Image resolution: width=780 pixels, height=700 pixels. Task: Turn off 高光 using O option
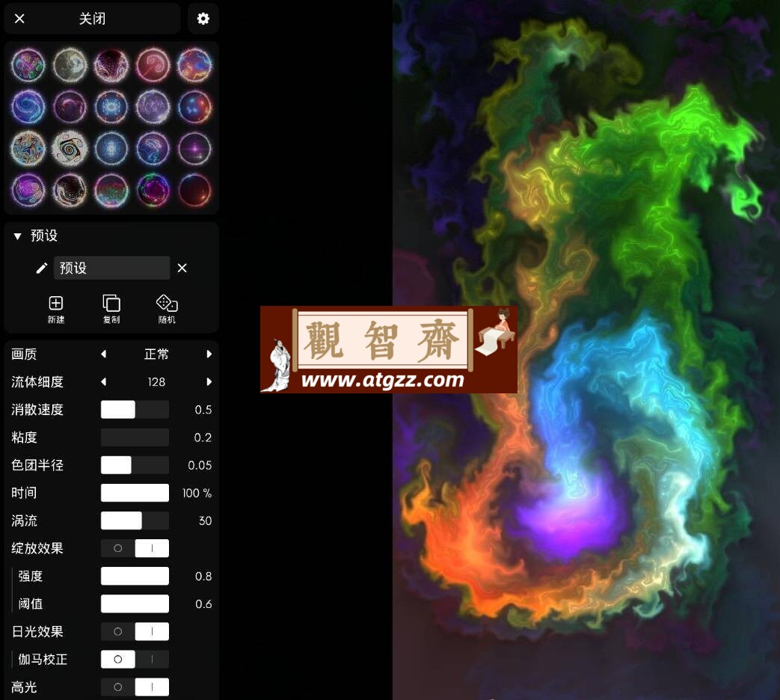[x=118, y=687]
